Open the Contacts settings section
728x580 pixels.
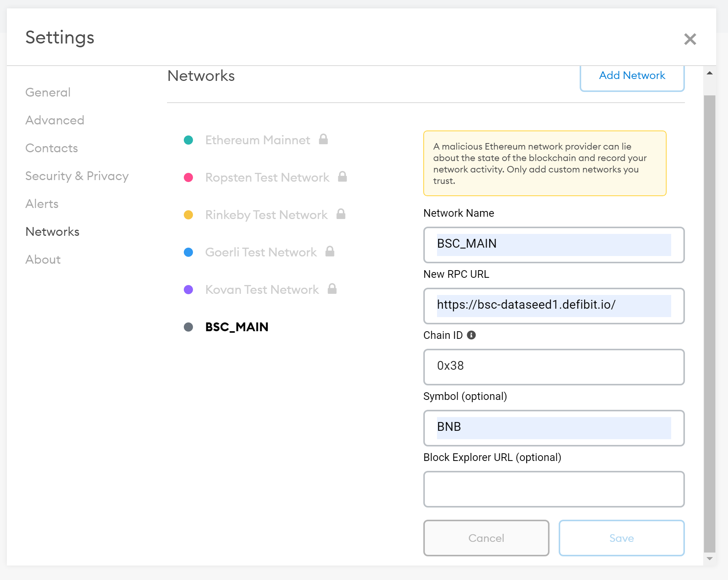(51, 148)
